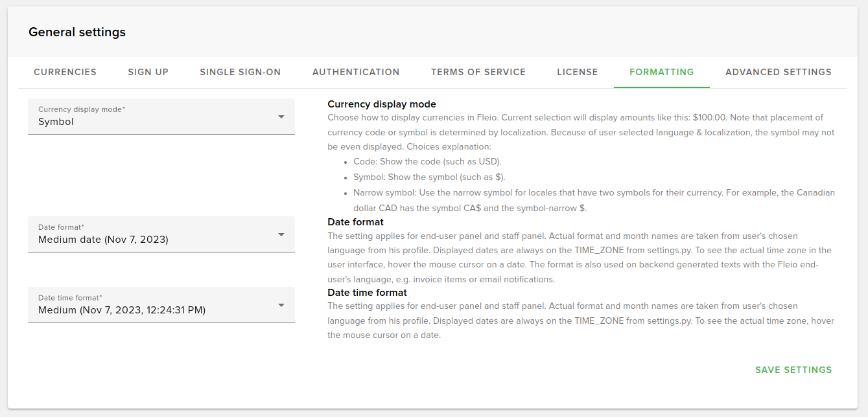Viewport: 868px width, 417px height.
Task: Open the Currencies tab
Action: click(65, 72)
